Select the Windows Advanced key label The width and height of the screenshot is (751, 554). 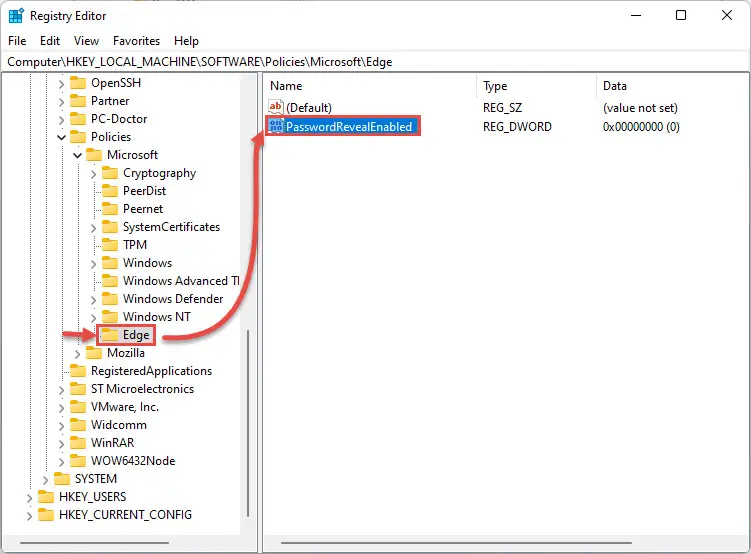point(181,281)
